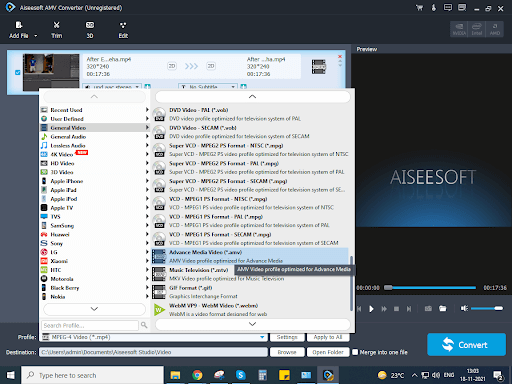Choose DVD Video - PAL (*.vob) format
Screen dimensions: 512x384
click(x=250, y=114)
